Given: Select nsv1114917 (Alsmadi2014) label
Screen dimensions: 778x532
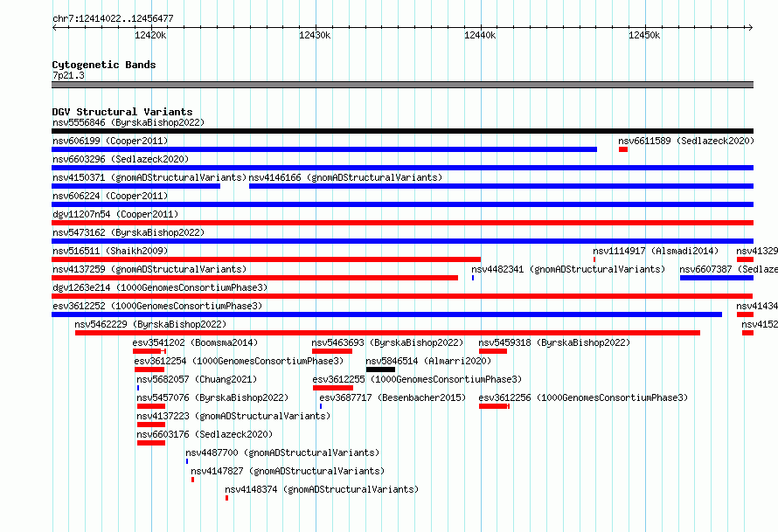Looking at the screenshot, I should pyautogui.click(x=656, y=251).
